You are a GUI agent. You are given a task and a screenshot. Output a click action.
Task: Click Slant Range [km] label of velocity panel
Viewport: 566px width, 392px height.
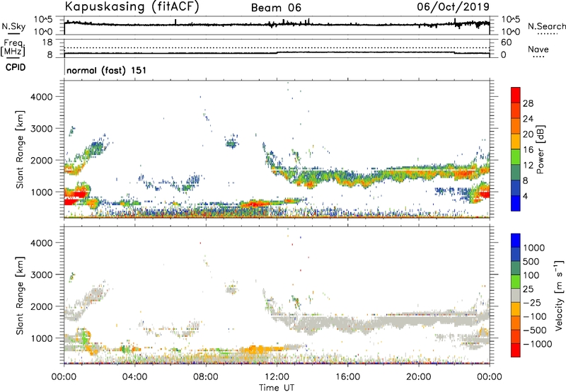tap(20, 295)
